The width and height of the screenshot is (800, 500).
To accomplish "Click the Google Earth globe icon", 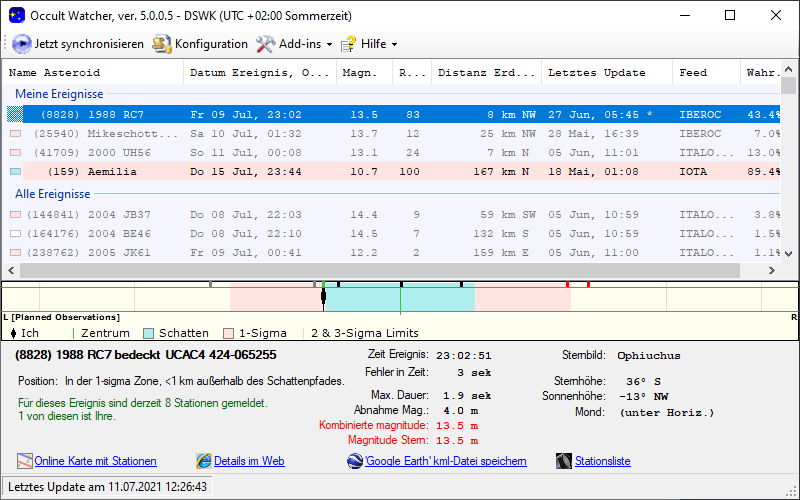I will pyautogui.click(x=355, y=461).
